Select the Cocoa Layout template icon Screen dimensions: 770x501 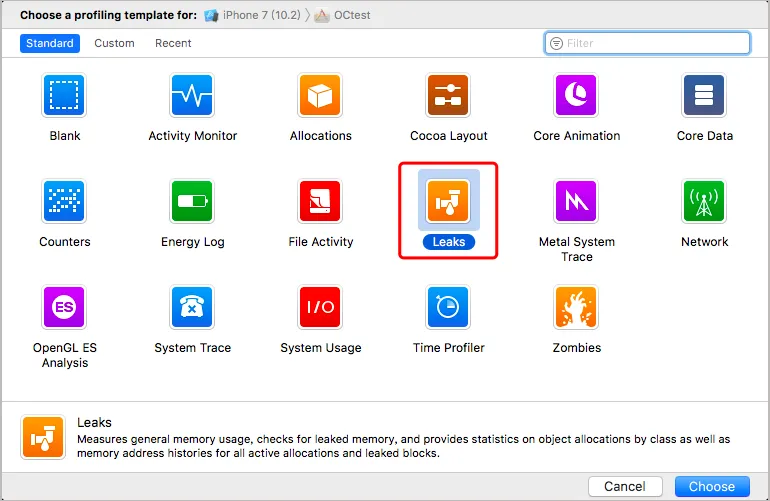448,95
